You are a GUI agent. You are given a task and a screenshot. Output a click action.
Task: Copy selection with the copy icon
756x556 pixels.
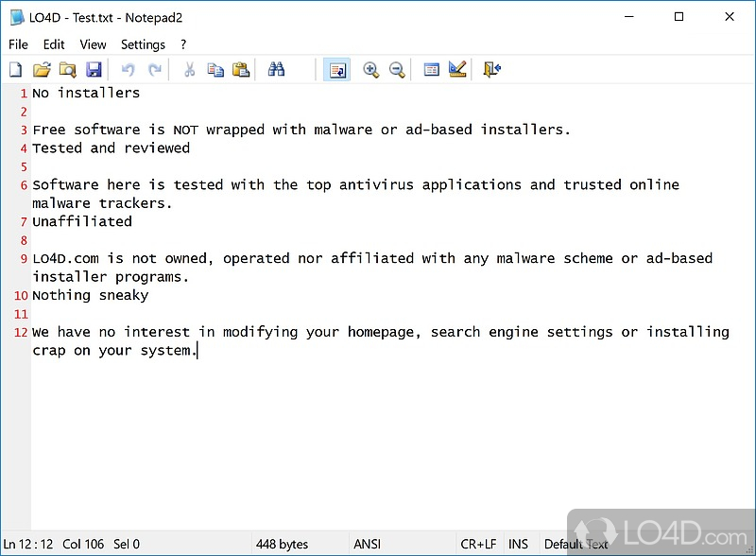(x=215, y=70)
